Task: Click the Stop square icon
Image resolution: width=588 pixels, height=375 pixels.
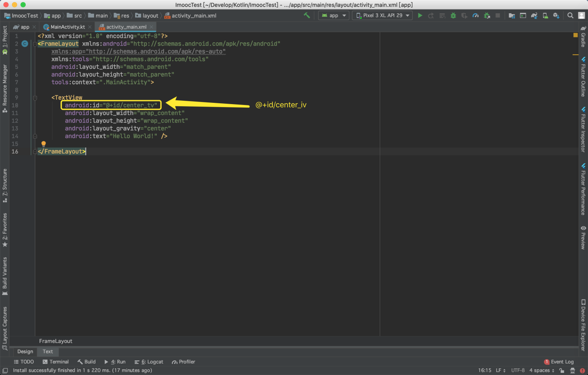Action: (x=498, y=15)
